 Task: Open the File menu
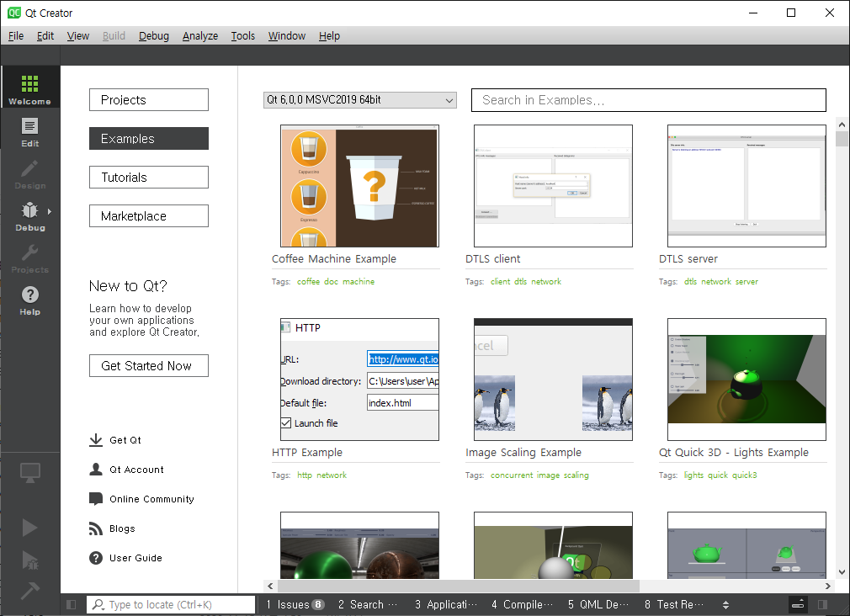coord(16,36)
